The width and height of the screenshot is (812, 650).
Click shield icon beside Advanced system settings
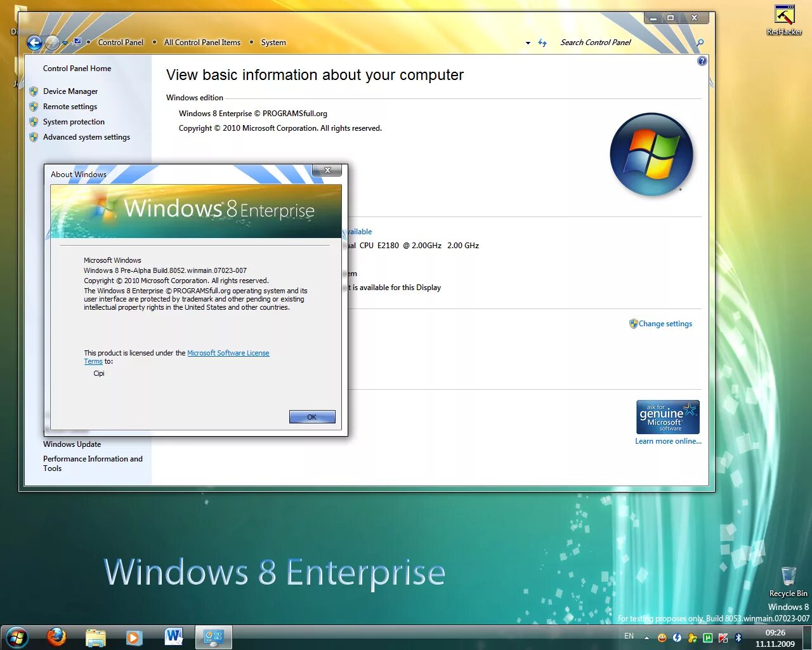click(34, 137)
